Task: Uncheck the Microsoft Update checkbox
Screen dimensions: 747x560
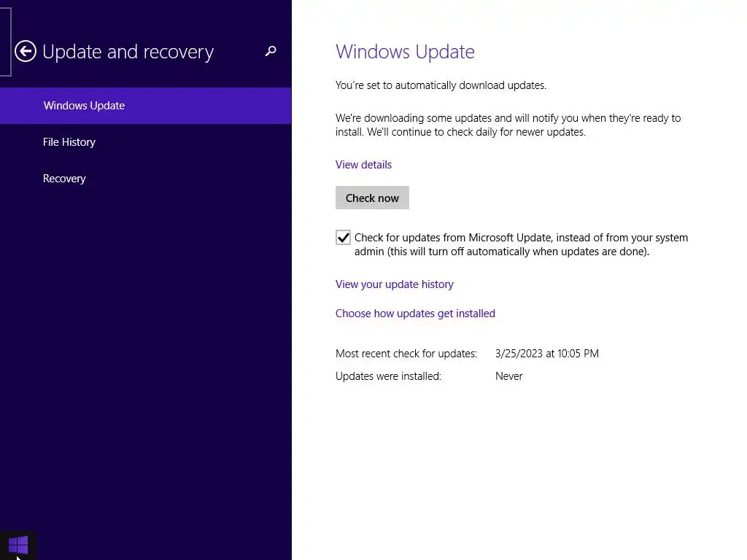Action: coord(343,238)
